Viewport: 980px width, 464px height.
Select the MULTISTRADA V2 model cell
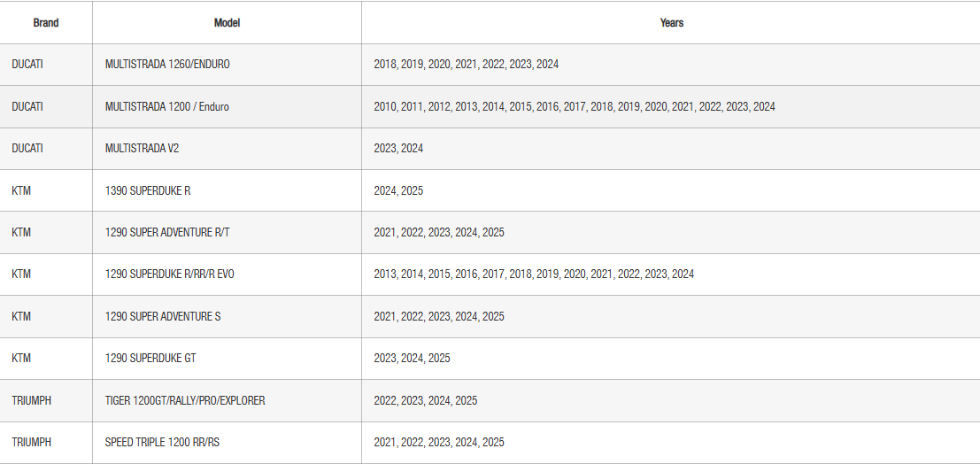pyautogui.click(x=142, y=148)
